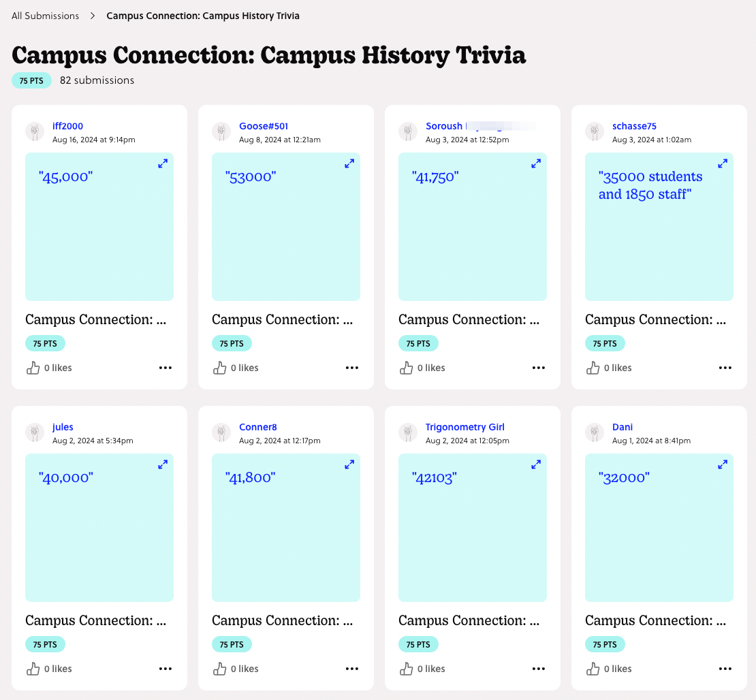Open the ellipsis menu on Trigonometry Girl's submission
This screenshot has width=756, height=700.
(x=539, y=669)
